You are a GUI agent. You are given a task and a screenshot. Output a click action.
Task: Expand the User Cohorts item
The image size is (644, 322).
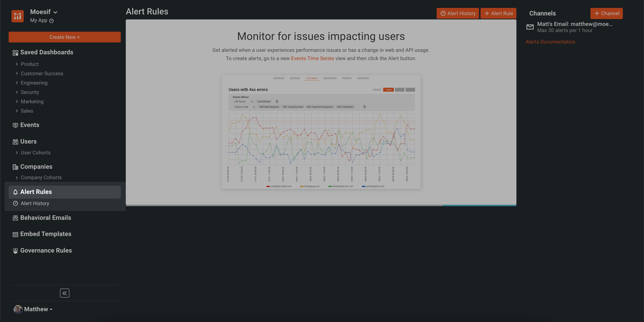(x=36, y=153)
